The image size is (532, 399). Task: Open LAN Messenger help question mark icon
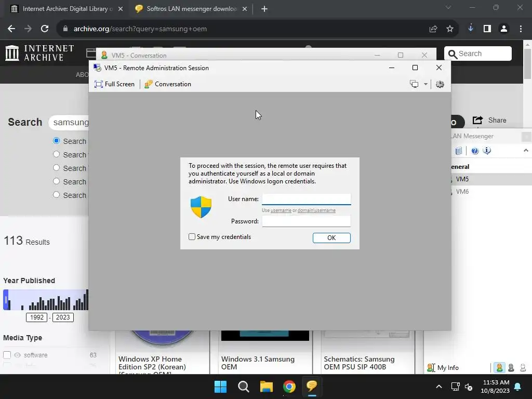coord(475,151)
